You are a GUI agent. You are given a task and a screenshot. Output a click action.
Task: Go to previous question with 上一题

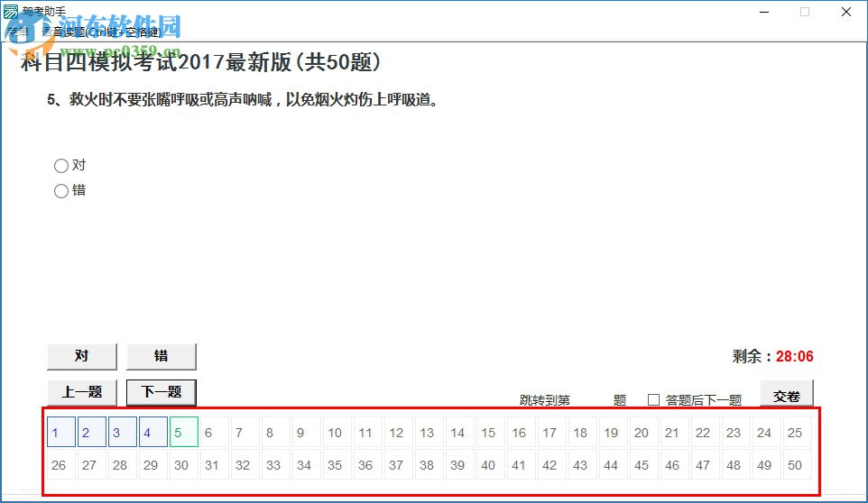(82, 392)
